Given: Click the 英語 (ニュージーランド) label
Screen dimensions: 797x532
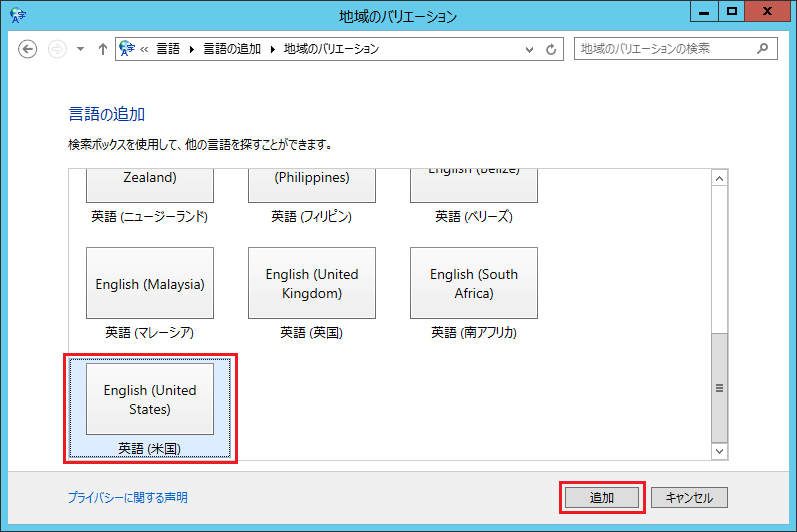Looking at the screenshot, I should coord(149,217).
